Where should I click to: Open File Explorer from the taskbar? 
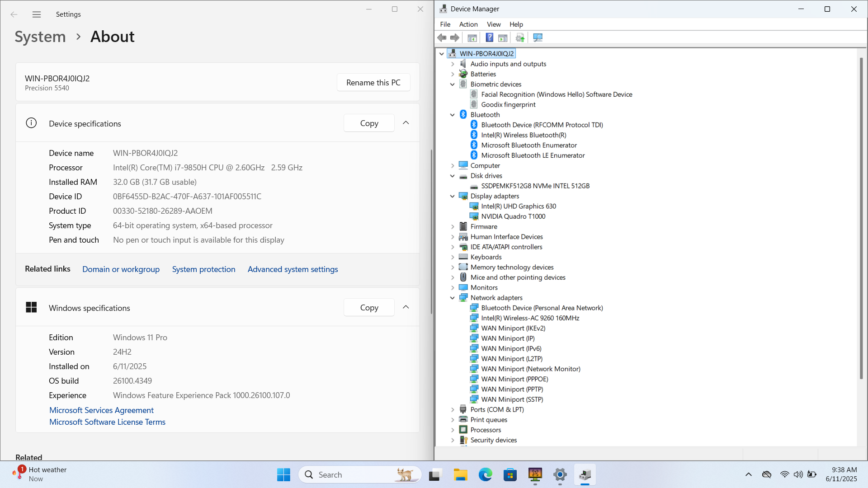(460, 475)
